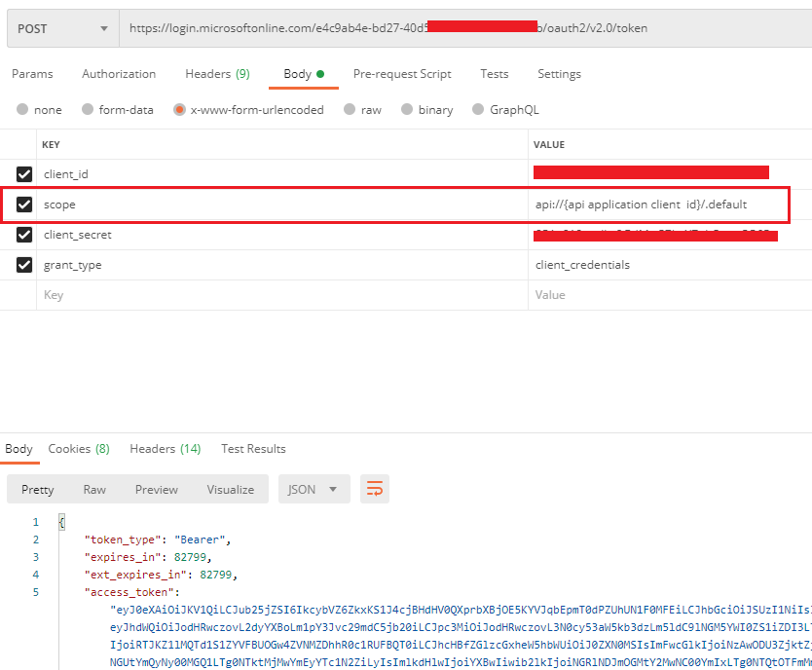Screen dimensions: 812x670
Task: Open the response Headers (14) tab
Action: (x=166, y=449)
